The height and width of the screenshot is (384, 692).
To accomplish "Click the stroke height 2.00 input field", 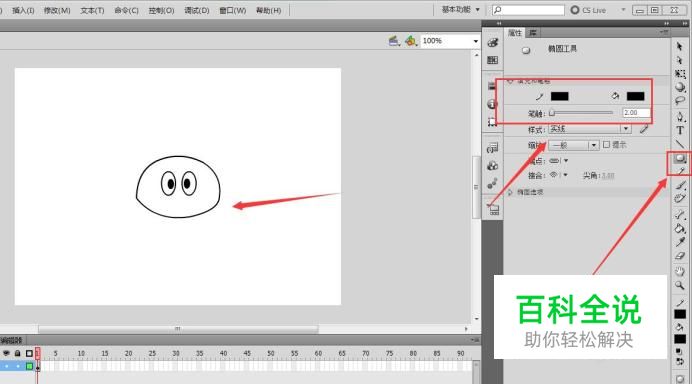I will pos(636,113).
